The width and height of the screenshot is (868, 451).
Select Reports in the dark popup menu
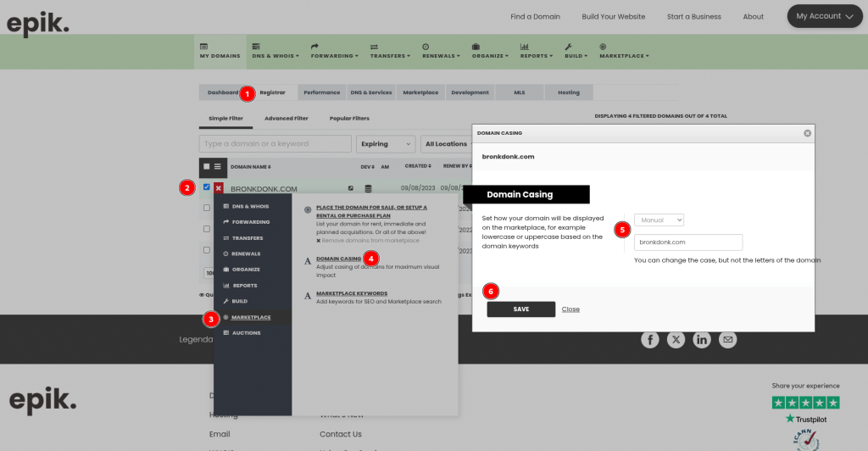[x=245, y=286]
